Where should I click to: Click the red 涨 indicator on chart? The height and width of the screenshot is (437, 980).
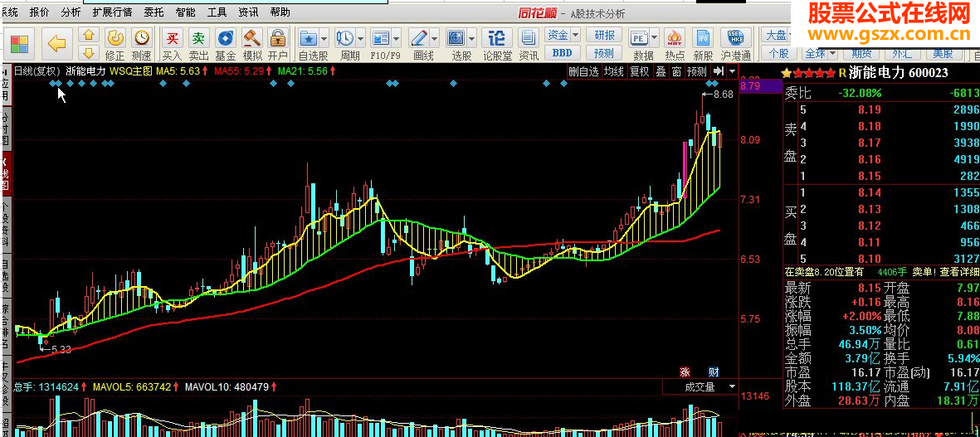point(685,372)
